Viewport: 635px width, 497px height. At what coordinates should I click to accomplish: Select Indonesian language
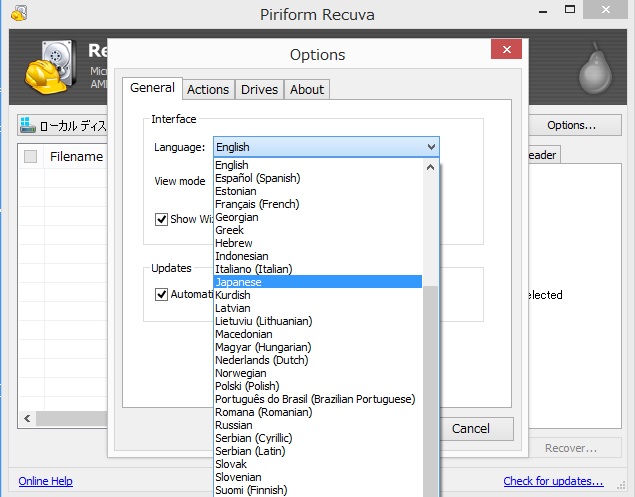point(318,256)
